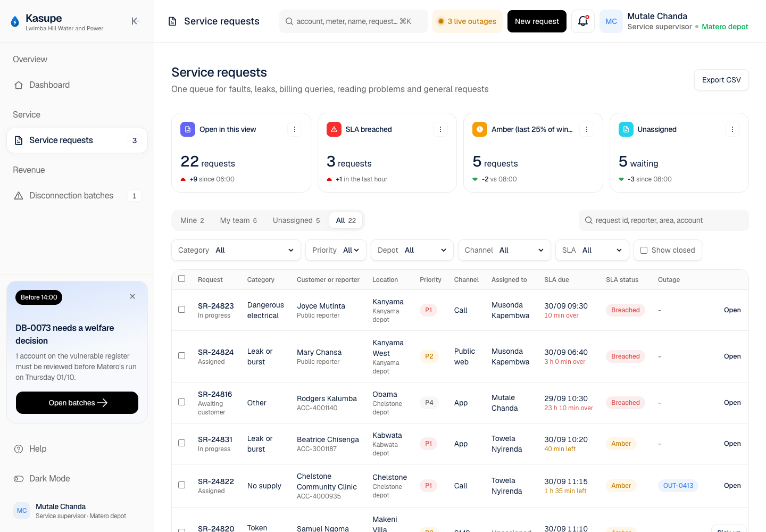Viewport: 766px width, 532px height.
Task: Open the Priority filter dropdown
Action: [x=336, y=250]
